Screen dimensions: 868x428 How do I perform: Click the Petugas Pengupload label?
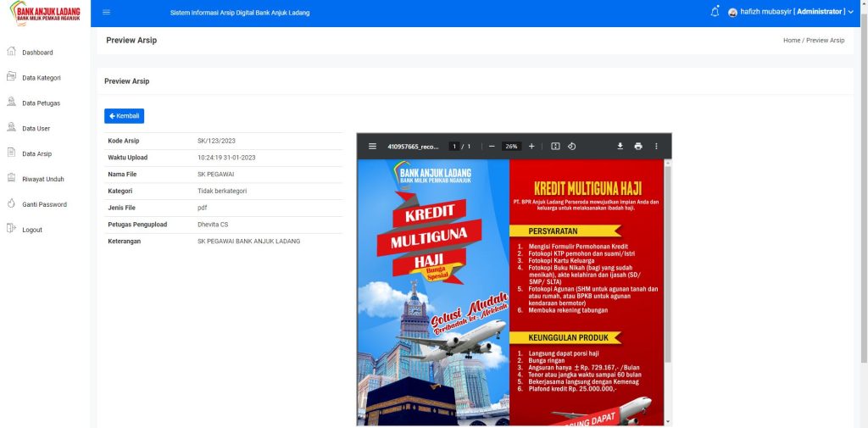[x=137, y=225]
